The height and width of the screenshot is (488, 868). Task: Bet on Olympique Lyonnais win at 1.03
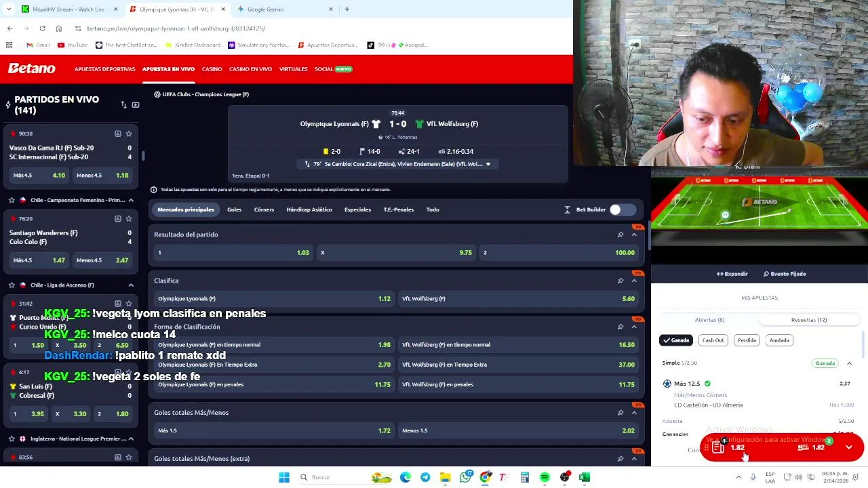click(233, 253)
